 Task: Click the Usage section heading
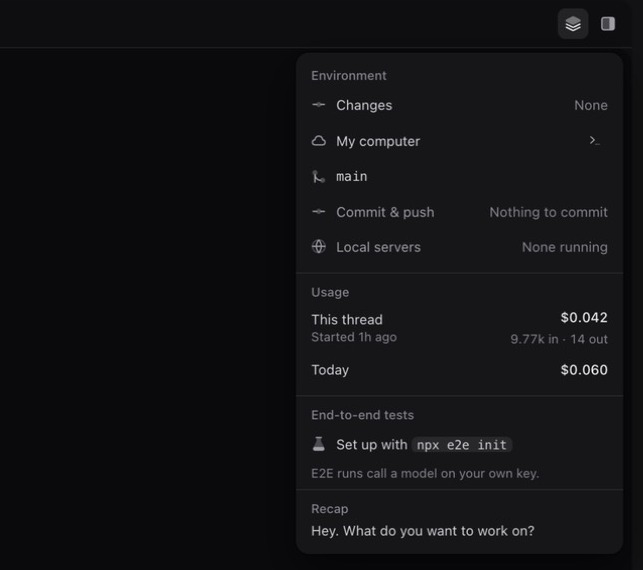[330, 292]
